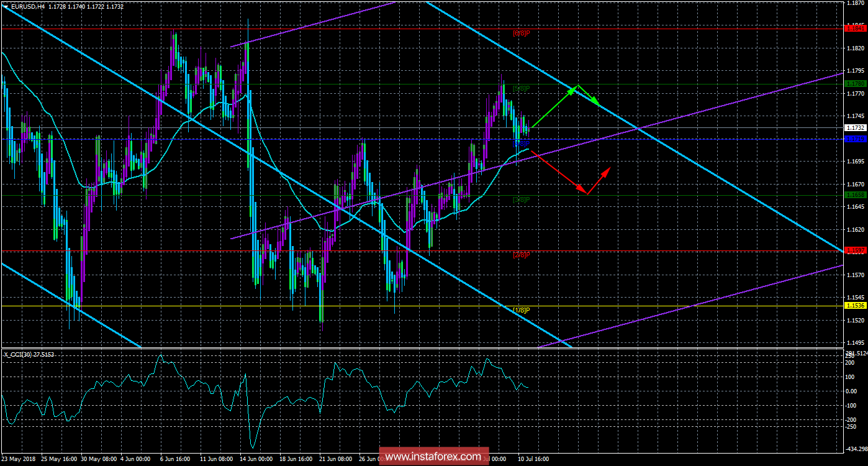Select the red 1.1597 price label

coord(855,250)
